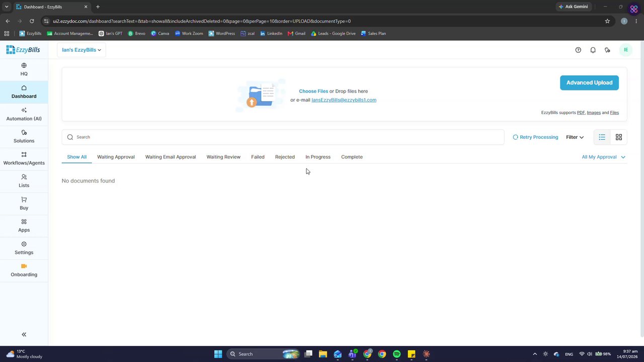
Task: Open Ask Gemini in Chrome
Action: coord(573,7)
